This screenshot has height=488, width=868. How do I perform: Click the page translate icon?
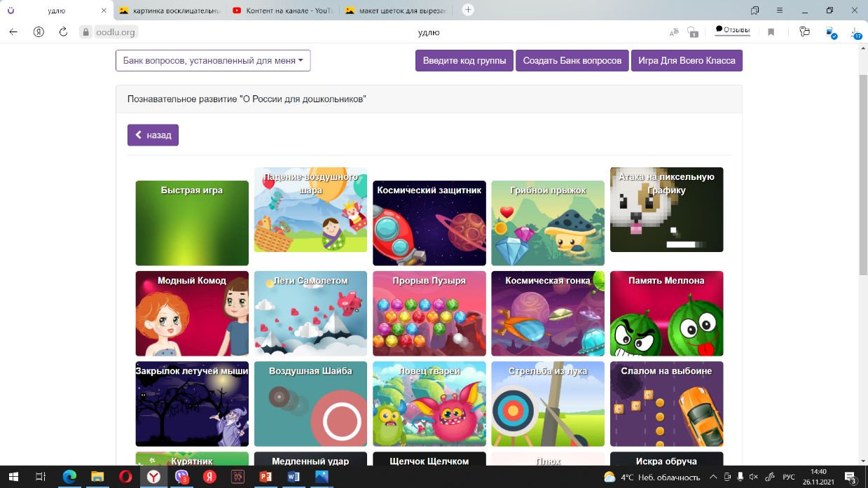coord(674,32)
